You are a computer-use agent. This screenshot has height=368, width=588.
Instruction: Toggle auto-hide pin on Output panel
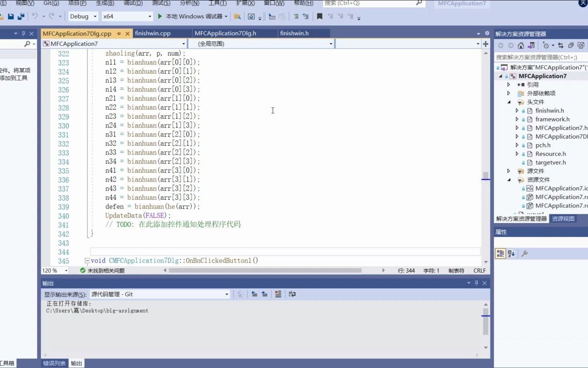pyautogui.click(x=477, y=283)
